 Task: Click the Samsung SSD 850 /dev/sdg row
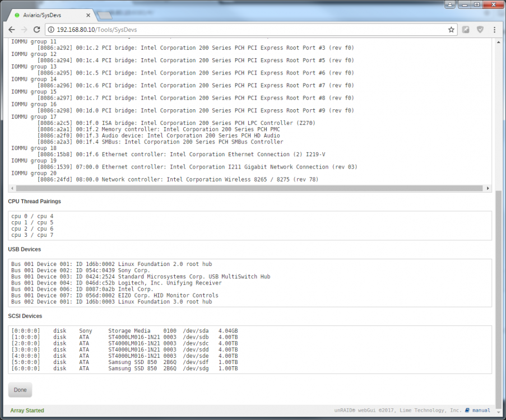tap(124, 368)
